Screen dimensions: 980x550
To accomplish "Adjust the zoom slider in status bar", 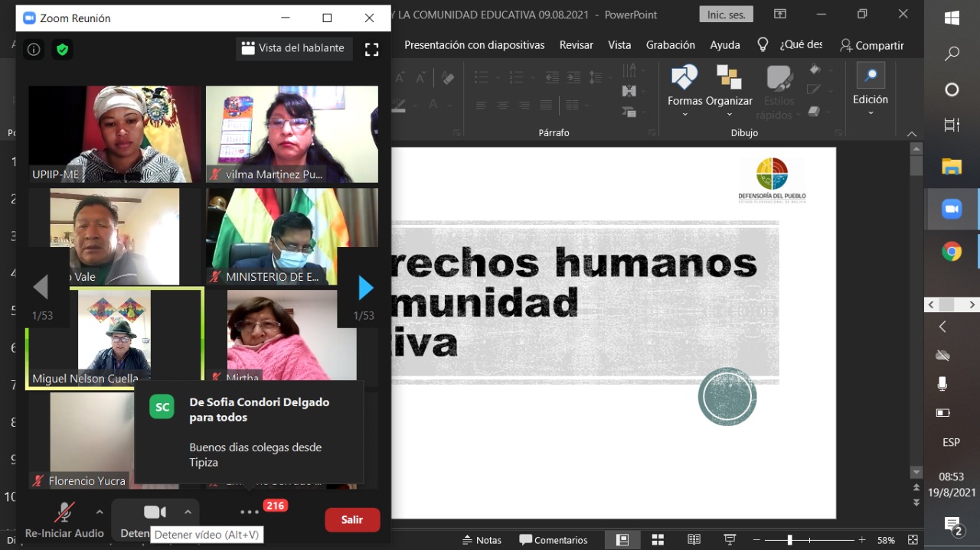I will tap(789, 539).
